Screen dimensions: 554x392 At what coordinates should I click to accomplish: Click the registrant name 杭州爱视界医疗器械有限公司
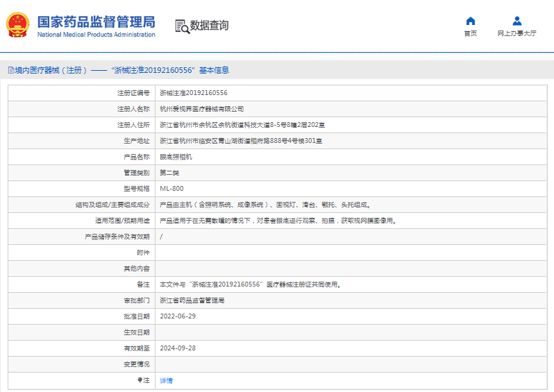(x=202, y=109)
